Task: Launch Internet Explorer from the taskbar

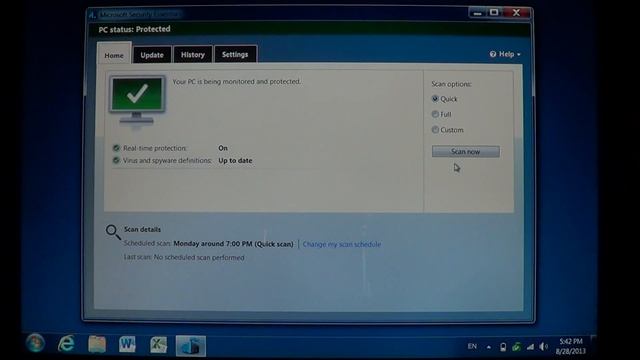Action: tap(66, 344)
